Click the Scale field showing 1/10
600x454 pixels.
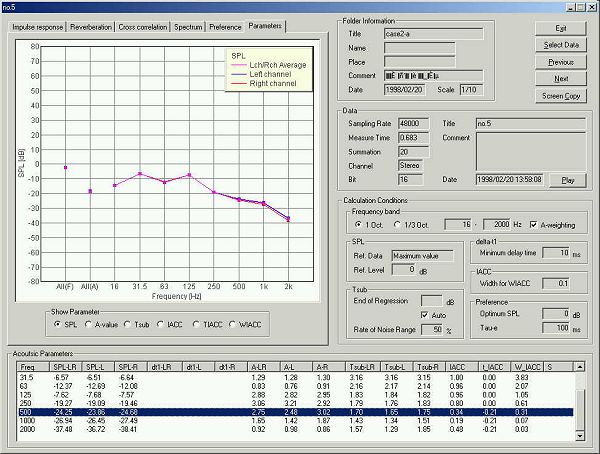[471, 90]
